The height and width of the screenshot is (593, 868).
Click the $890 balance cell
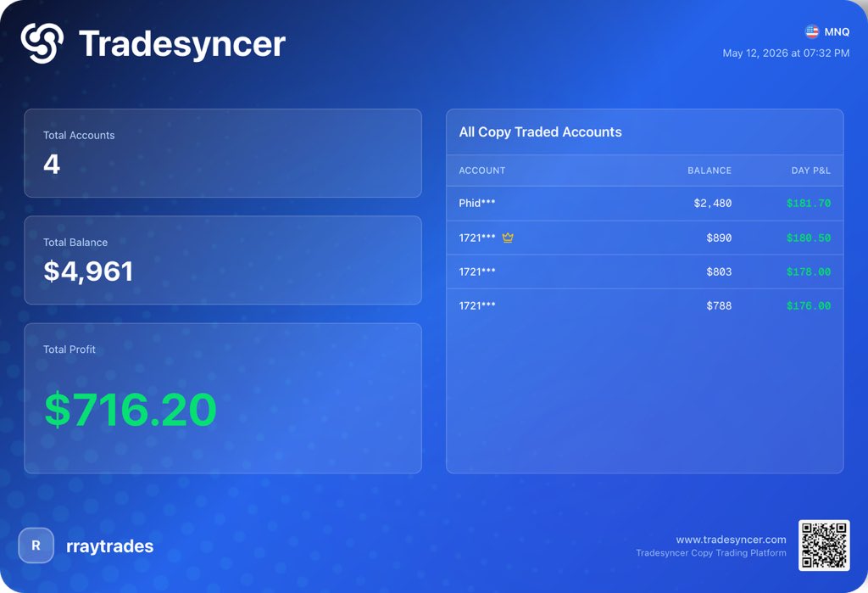pyautogui.click(x=719, y=238)
